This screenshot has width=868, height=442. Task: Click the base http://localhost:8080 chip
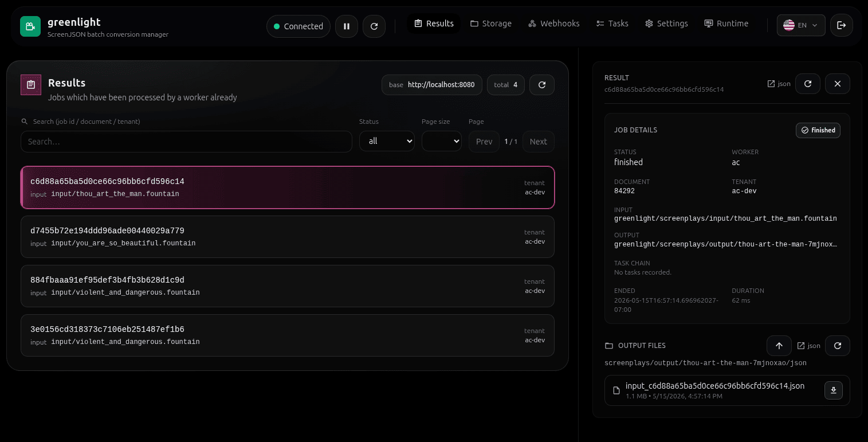pyautogui.click(x=432, y=85)
